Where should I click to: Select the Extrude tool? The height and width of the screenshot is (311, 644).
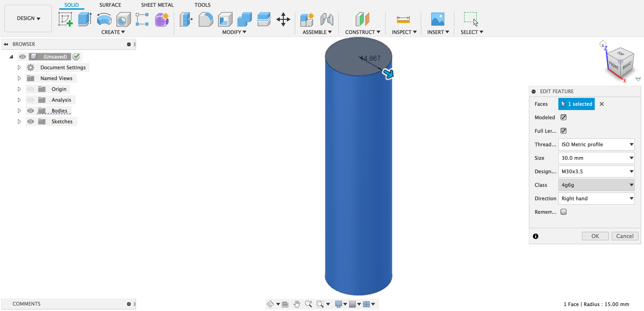[x=85, y=19]
